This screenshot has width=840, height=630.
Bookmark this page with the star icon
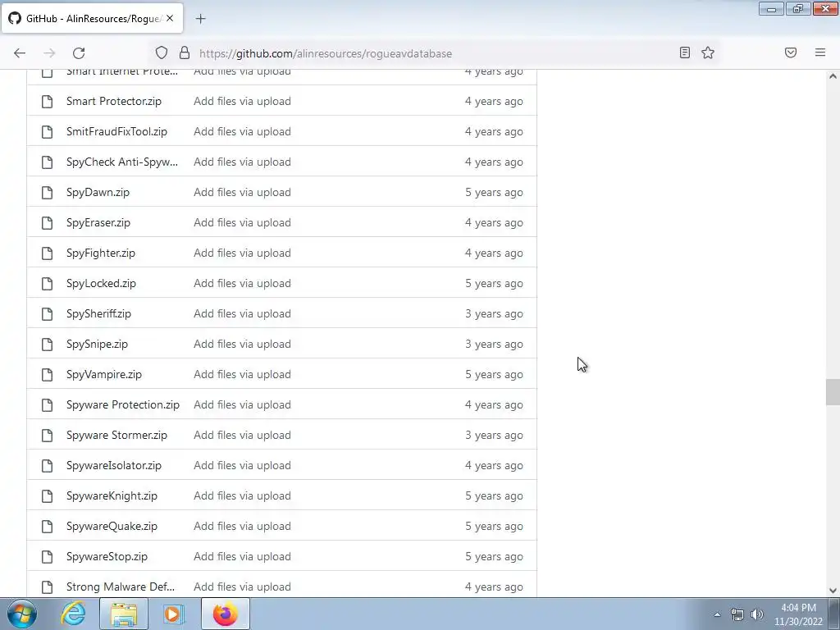(x=708, y=52)
